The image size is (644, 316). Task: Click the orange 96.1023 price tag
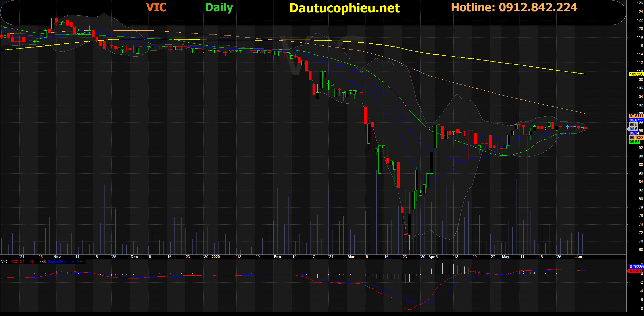636,138
